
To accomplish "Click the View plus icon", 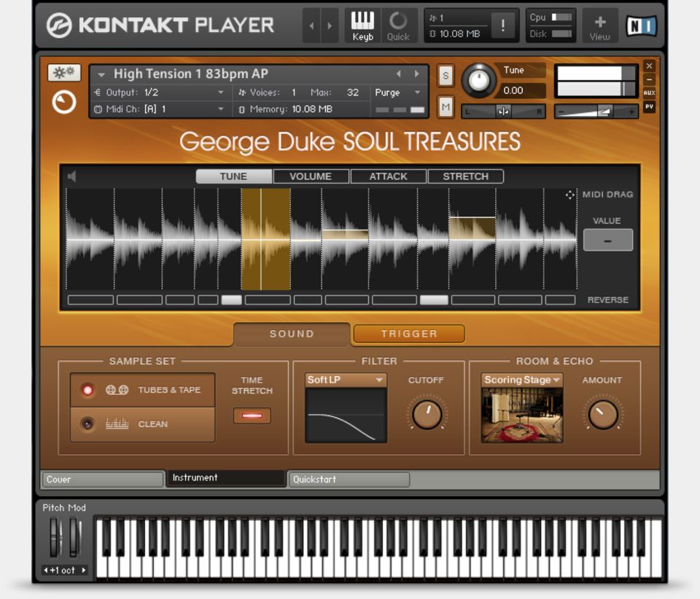I will pyautogui.click(x=600, y=26).
